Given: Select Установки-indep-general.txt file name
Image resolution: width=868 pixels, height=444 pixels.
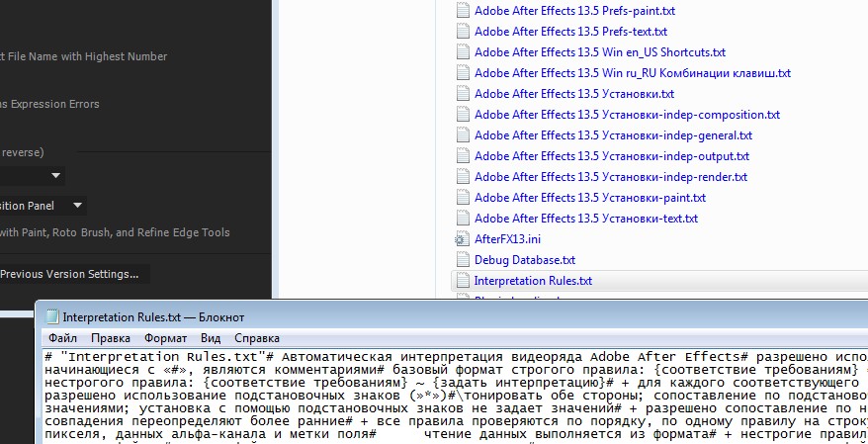Looking at the screenshot, I should (613, 135).
